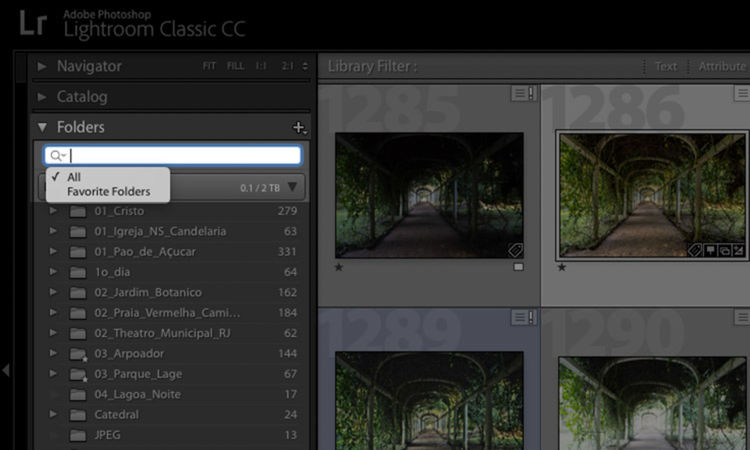
Task: Select the starred 03_Parque_Lage folder icon
Action: pos(78,375)
